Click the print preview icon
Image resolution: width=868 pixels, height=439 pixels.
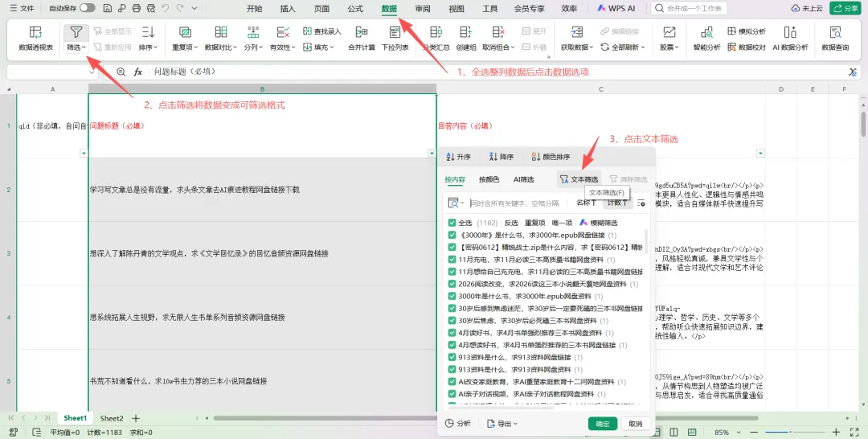(x=150, y=8)
